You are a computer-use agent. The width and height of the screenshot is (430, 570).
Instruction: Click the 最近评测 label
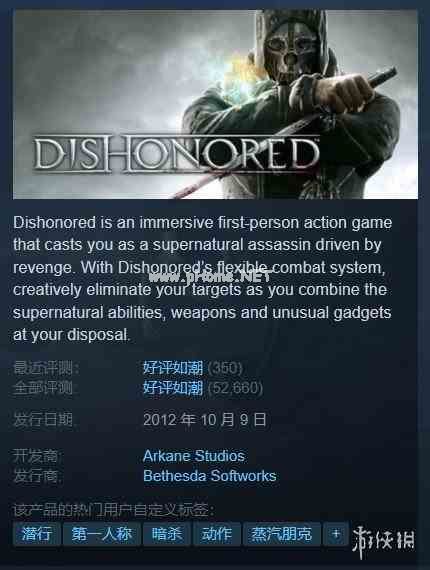pos(47,368)
